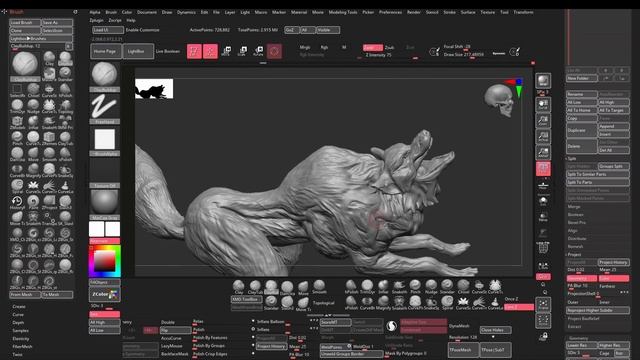Screen dimensions: 640x360
Task: Expand the Curve brush submenu
Action: (18, 315)
